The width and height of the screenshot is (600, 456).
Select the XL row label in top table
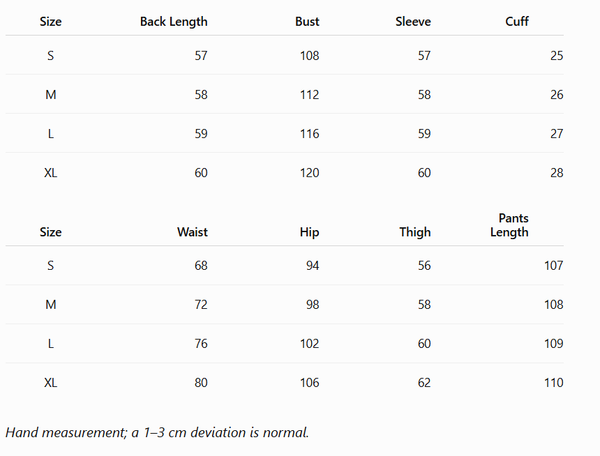coord(51,173)
